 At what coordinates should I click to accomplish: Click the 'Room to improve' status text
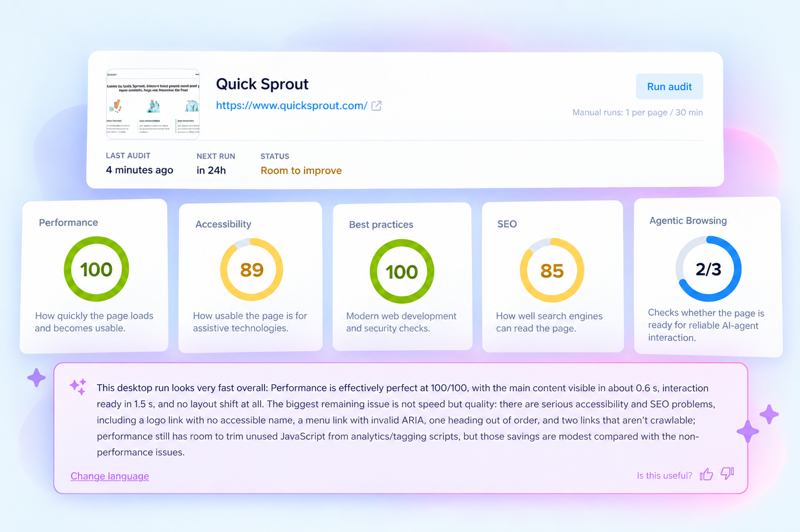point(301,171)
